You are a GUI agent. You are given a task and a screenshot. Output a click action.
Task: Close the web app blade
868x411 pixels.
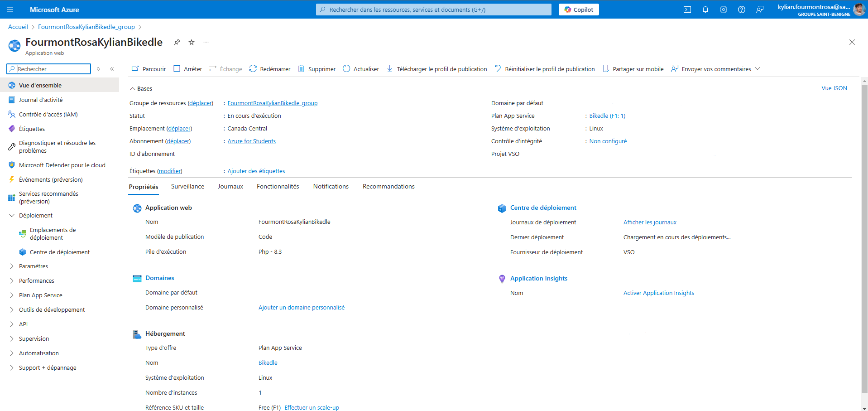[852, 42]
